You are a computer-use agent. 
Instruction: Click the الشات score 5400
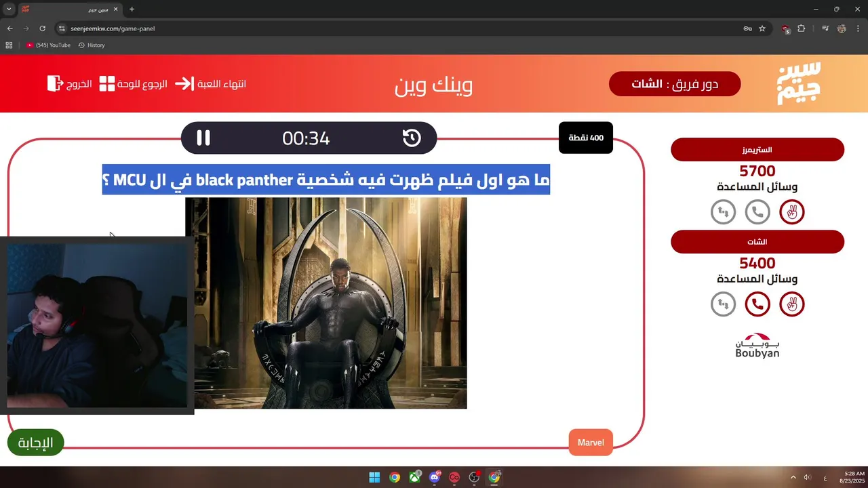tap(757, 263)
